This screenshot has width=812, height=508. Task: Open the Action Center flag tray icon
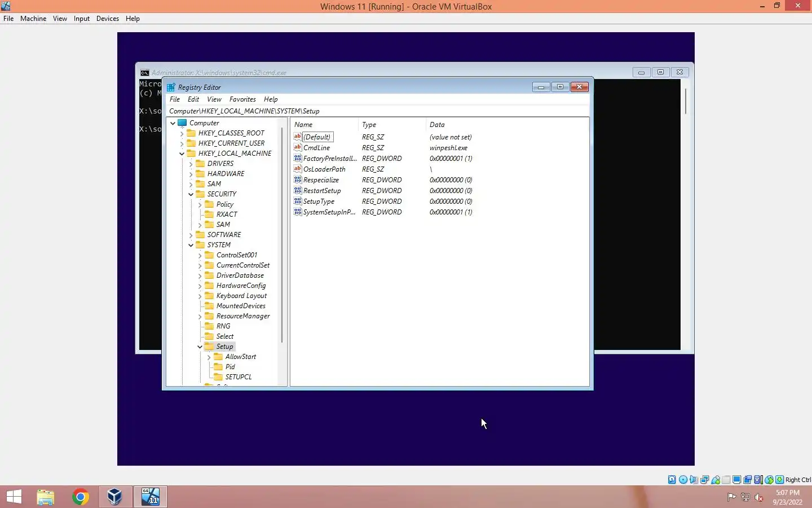pyautogui.click(x=731, y=497)
